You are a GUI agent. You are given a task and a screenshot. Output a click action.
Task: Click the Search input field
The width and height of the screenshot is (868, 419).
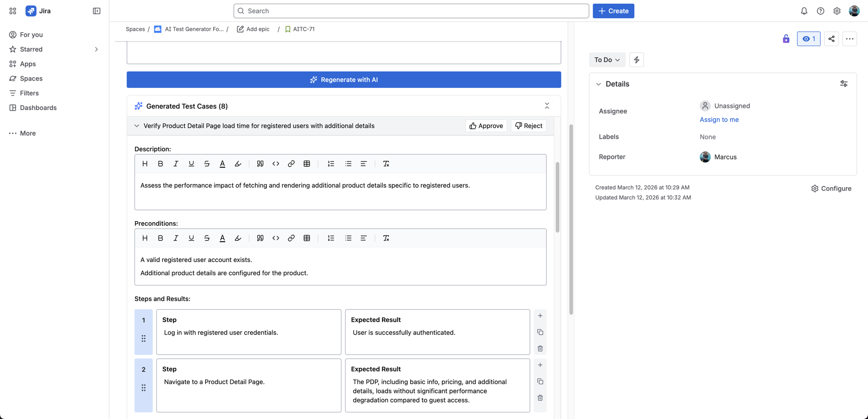click(411, 11)
